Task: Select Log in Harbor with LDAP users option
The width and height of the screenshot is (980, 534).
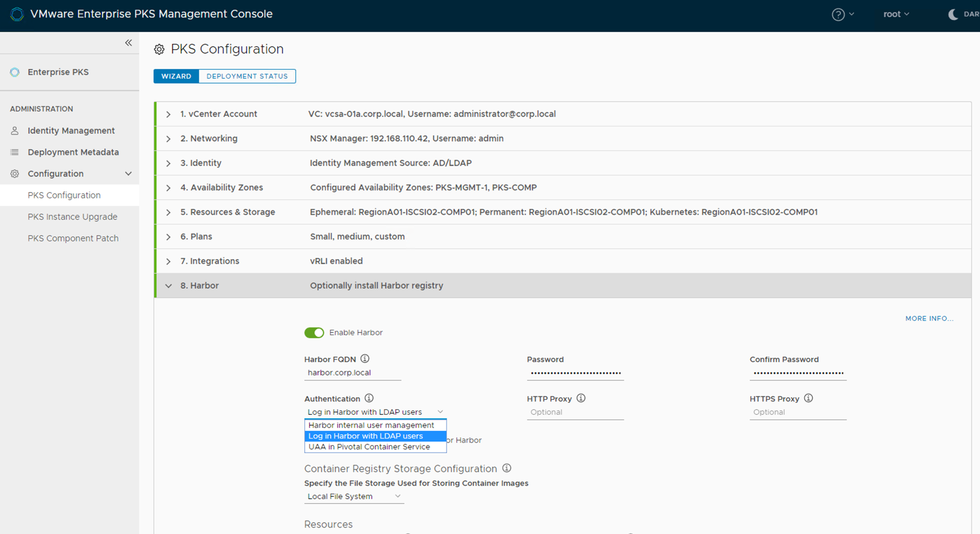Action: [375, 436]
